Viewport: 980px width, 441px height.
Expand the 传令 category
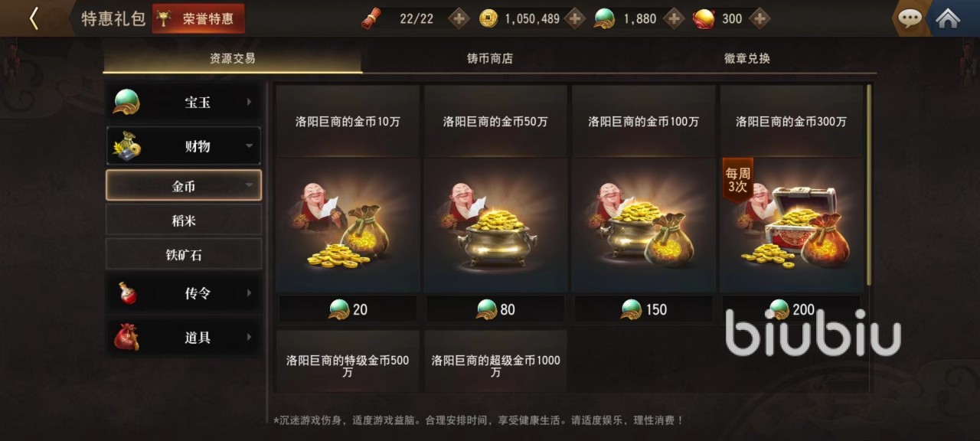[x=184, y=293]
